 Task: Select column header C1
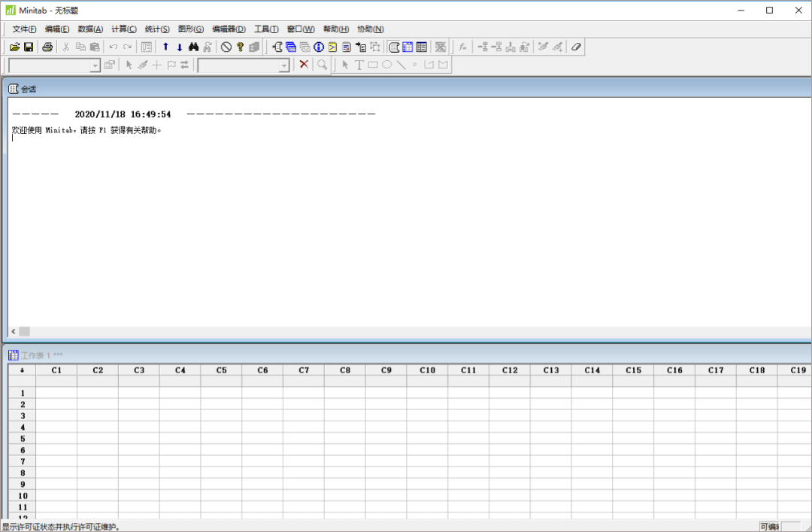coord(56,370)
